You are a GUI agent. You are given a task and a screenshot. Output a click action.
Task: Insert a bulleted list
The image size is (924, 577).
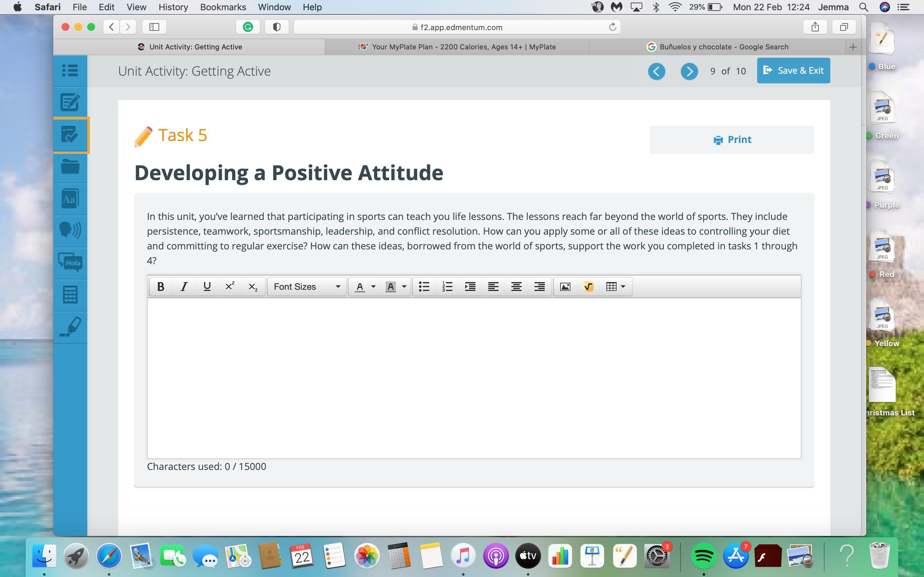(x=424, y=287)
